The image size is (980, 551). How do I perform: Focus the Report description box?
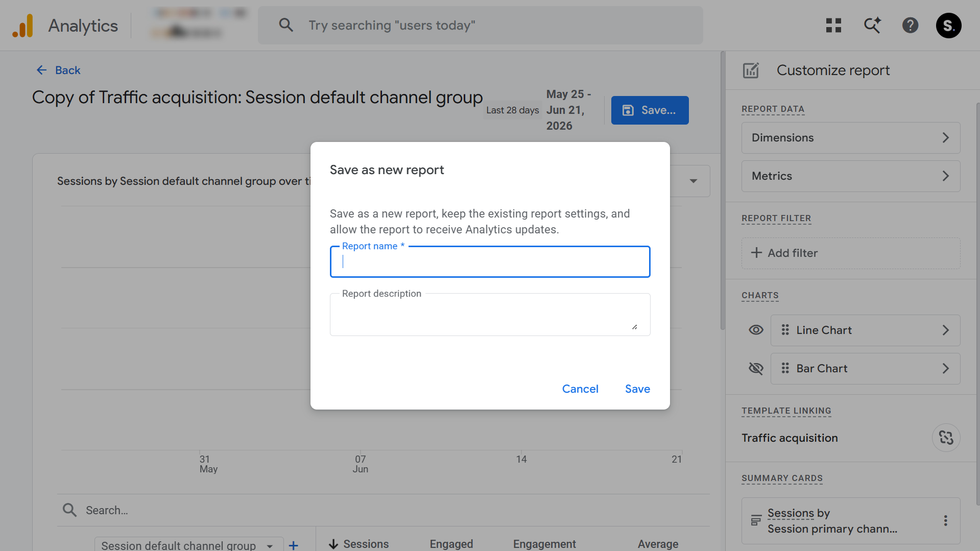click(x=490, y=315)
